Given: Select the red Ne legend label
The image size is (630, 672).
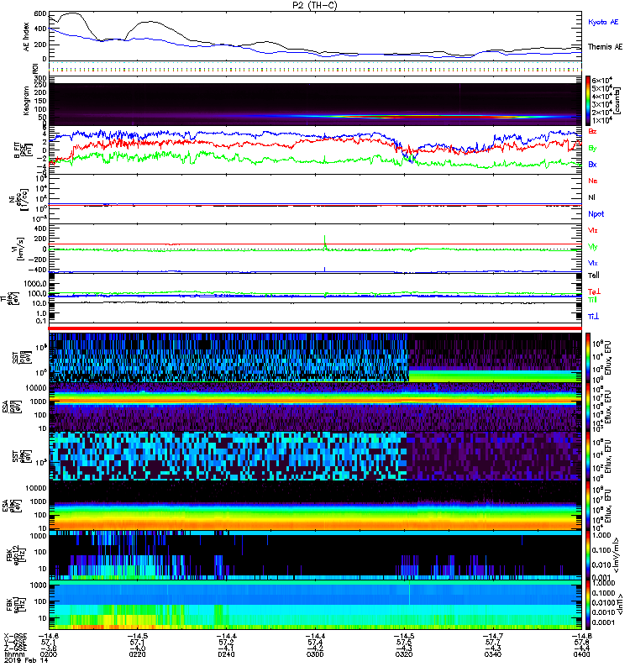Looking at the screenshot, I should click(593, 181).
